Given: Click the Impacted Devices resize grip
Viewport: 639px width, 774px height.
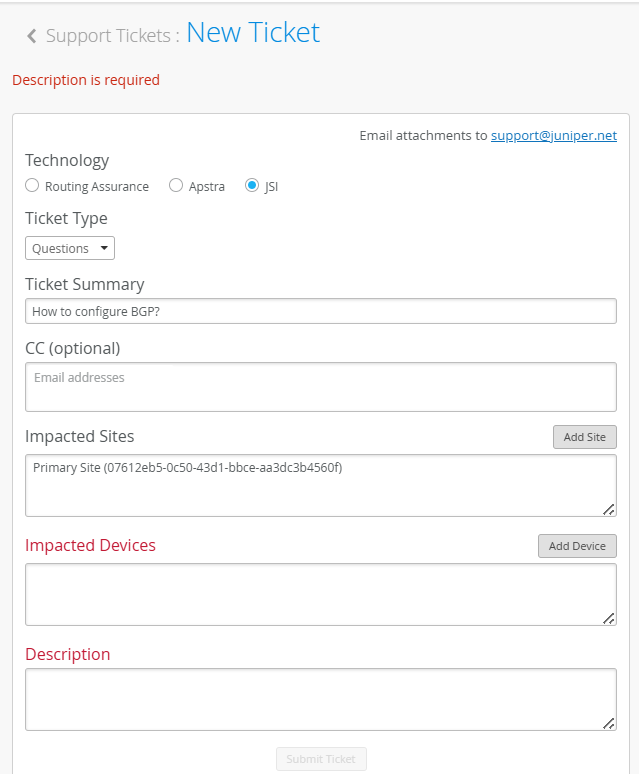Looking at the screenshot, I should coord(609,618).
